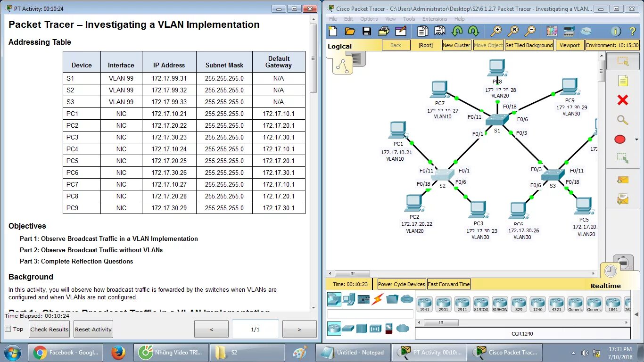Select the Inspect magnifier tool
The width and height of the screenshot is (644, 362).
pyautogui.click(x=623, y=120)
